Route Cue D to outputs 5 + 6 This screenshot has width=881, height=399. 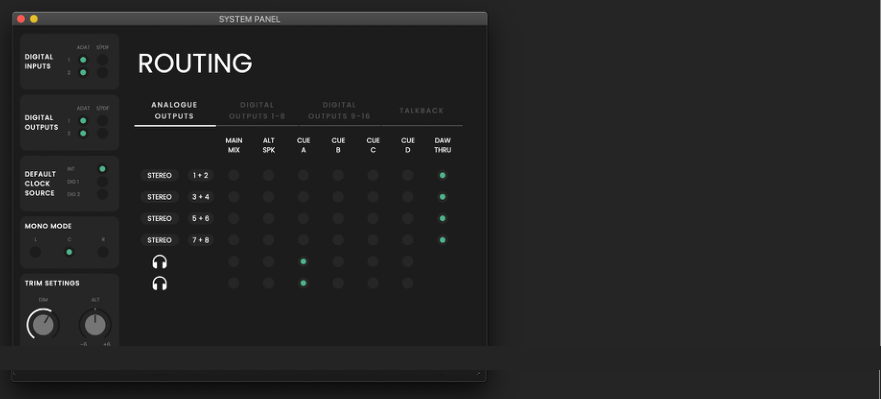tap(408, 218)
